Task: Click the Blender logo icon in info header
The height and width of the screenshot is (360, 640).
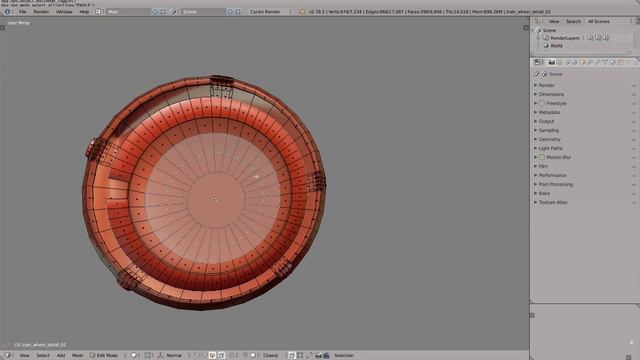Action: tap(302, 12)
